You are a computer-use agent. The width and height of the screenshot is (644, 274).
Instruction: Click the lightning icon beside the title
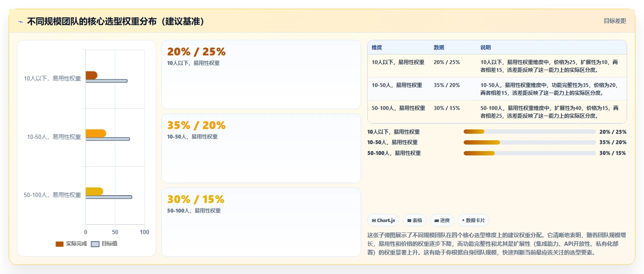pyautogui.click(x=21, y=22)
